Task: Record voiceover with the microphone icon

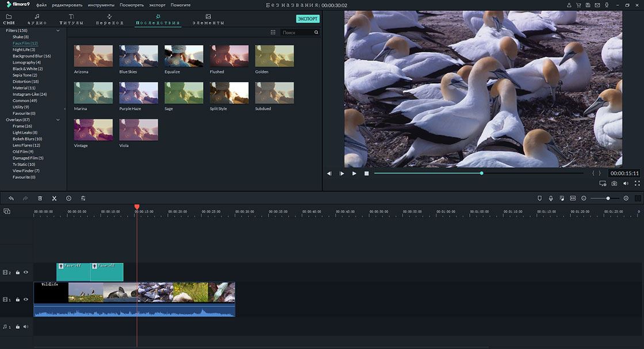Action: click(x=550, y=198)
